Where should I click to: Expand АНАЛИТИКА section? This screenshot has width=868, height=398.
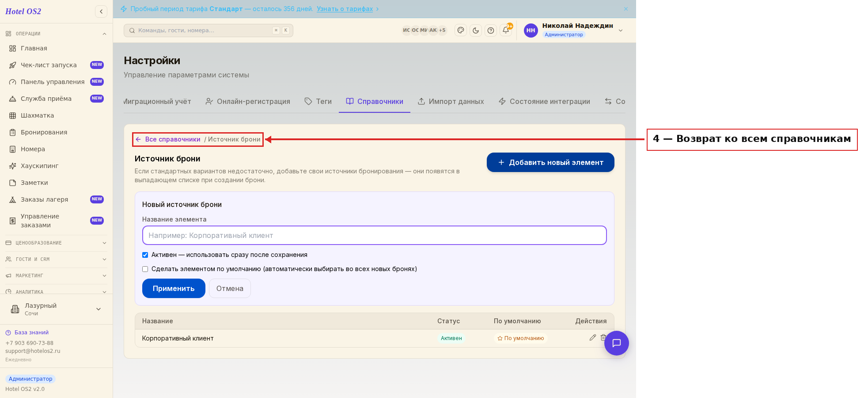(x=56, y=291)
